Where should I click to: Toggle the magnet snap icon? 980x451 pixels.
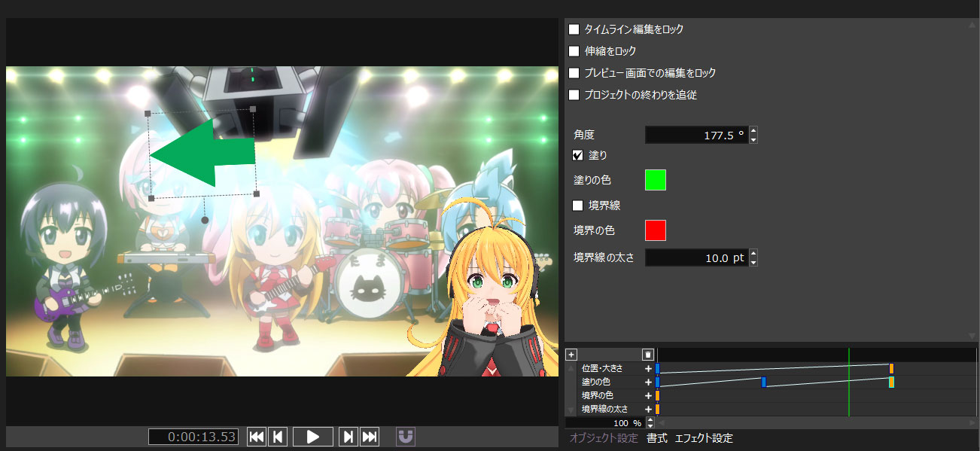(x=406, y=437)
